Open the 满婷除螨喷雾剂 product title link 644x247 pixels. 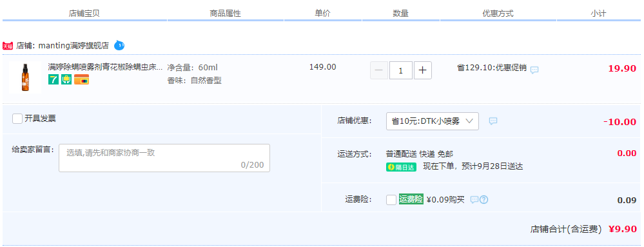[x=105, y=67]
